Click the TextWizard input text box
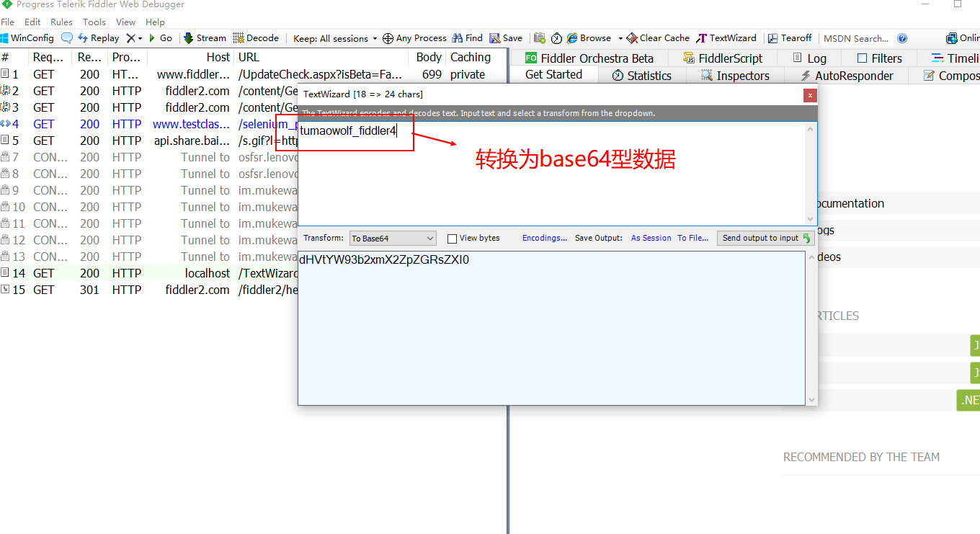 coord(552,173)
